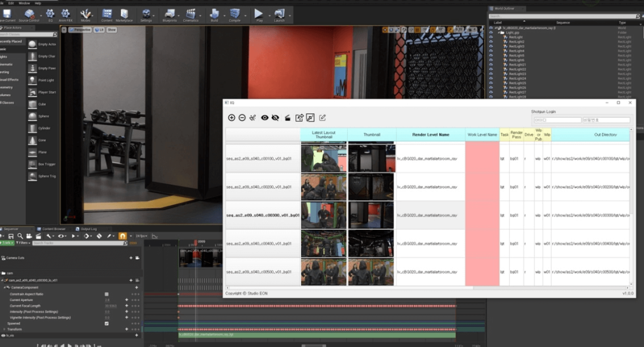Open the 24 fps frame rate dropdown
The image size is (644, 347).
tap(141, 236)
